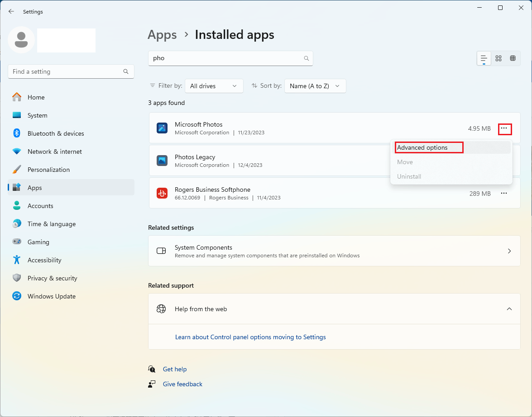Switch to grid view layout
Screen dimensions: 532x417
pos(498,58)
